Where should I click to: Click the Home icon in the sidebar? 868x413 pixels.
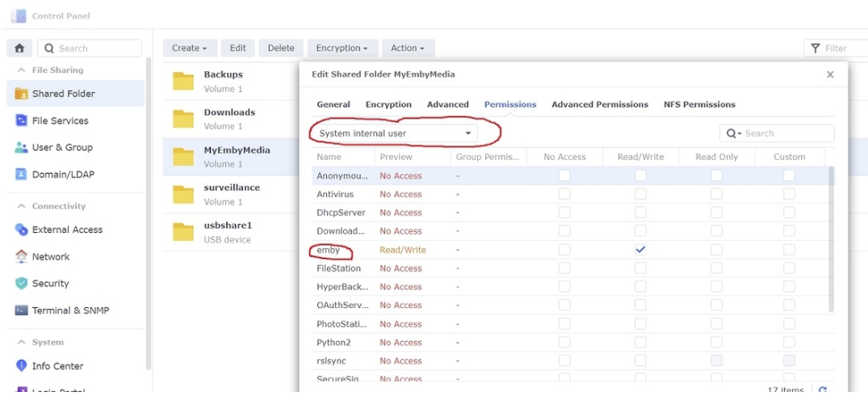pyautogui.click(x=19, y=48)
